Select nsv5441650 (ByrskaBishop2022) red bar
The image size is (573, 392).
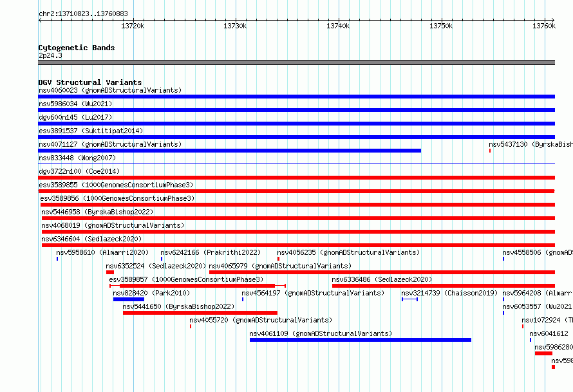coord(200,313)
